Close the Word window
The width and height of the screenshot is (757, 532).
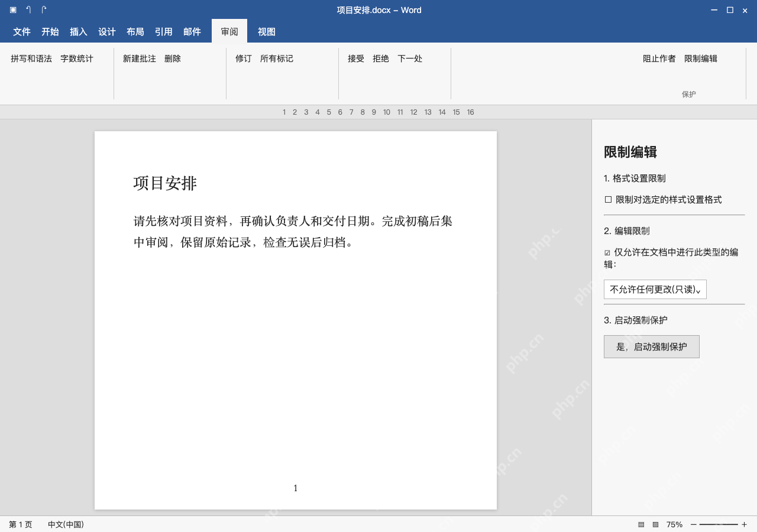(745, 11)
